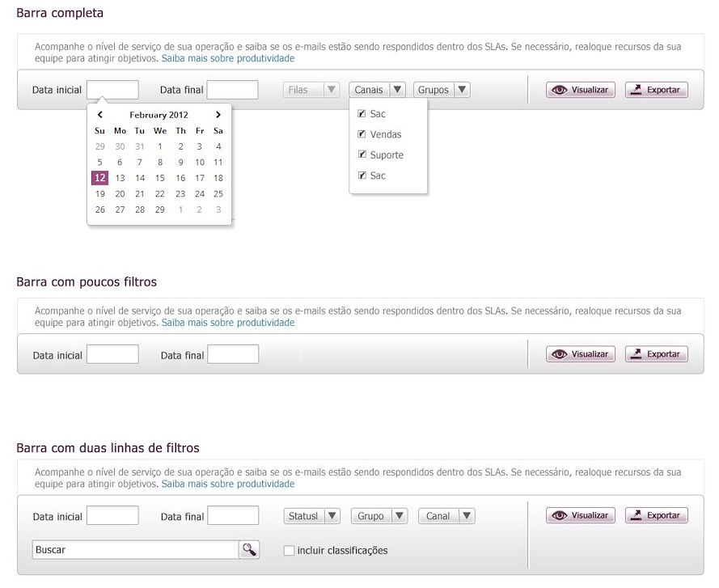
Task: Select February 29 in calendar
Action: [159, 209]
